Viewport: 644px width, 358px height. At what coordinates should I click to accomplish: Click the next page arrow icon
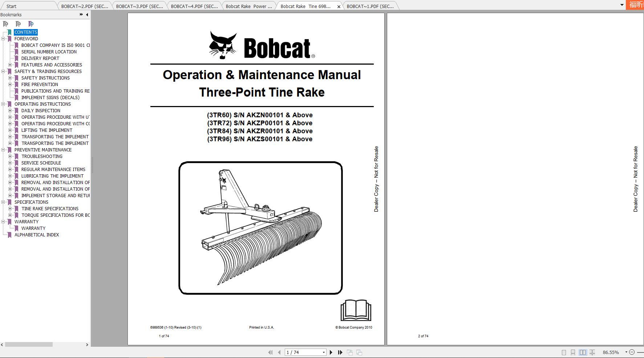pyautogui.click(x=331, y=352)
